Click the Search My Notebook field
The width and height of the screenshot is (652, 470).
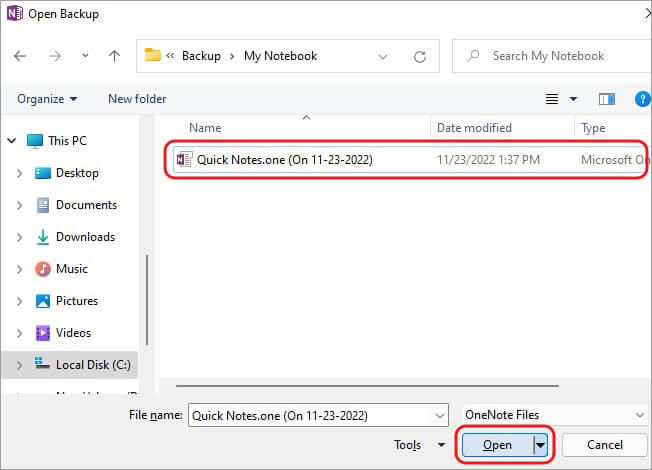click(552, 56)
